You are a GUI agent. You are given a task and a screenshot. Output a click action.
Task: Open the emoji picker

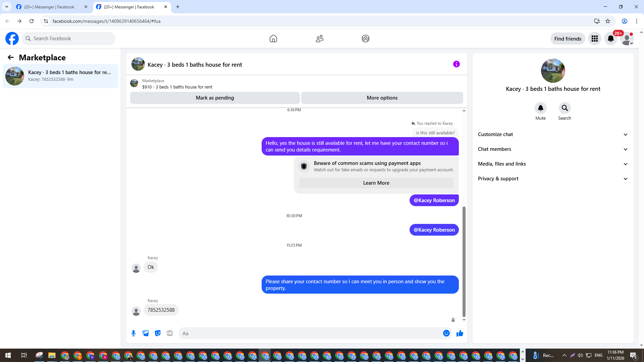click(x=446, y=333)
